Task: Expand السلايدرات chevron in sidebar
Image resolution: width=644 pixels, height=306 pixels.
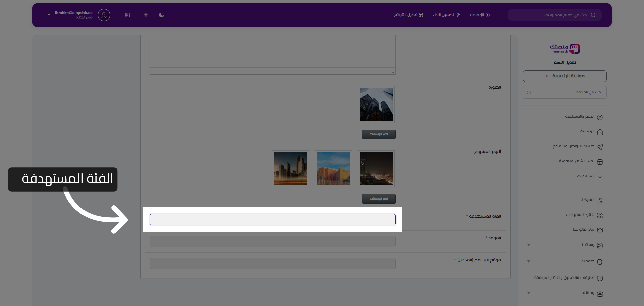Action: click(600, 177)
